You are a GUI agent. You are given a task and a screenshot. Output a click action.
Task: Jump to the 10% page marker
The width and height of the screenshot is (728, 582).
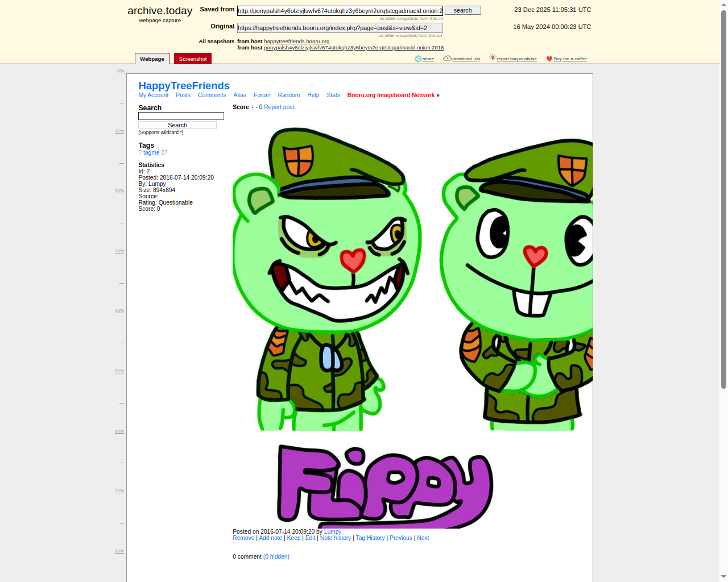tap(119, 131)
